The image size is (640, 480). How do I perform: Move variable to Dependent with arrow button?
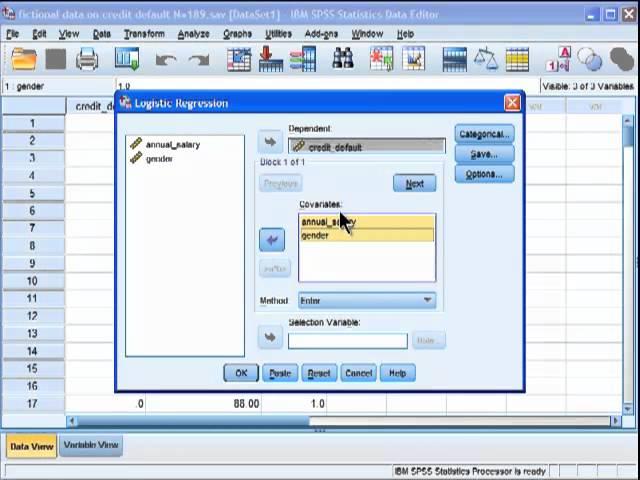point(270,142)
